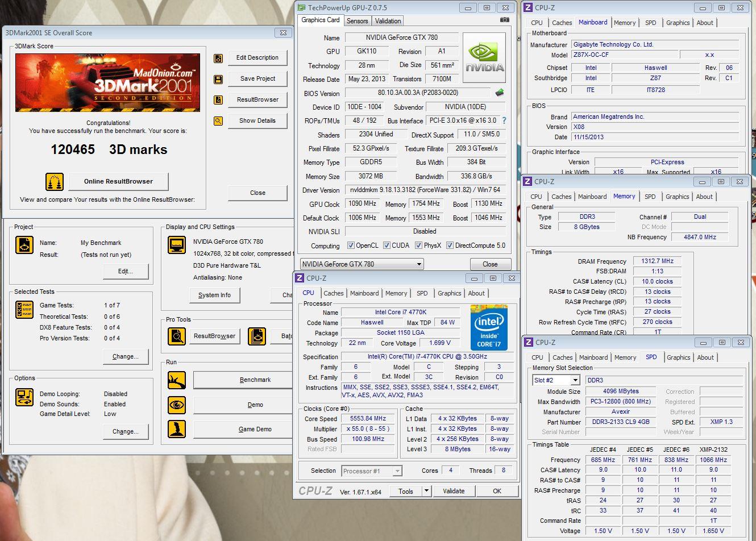
Task: Open the Tools dropdown arrow in CPU-Z
Action: (426, 491)
